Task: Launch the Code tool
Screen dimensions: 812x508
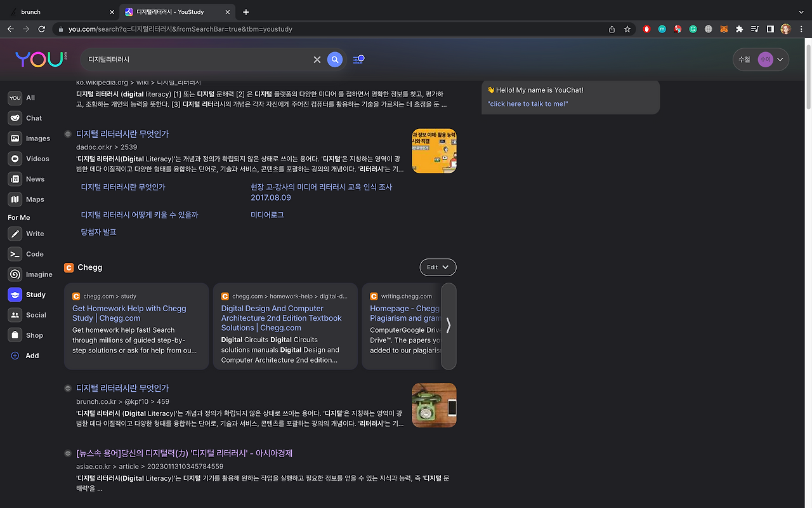Action: [x=27, y=254]
